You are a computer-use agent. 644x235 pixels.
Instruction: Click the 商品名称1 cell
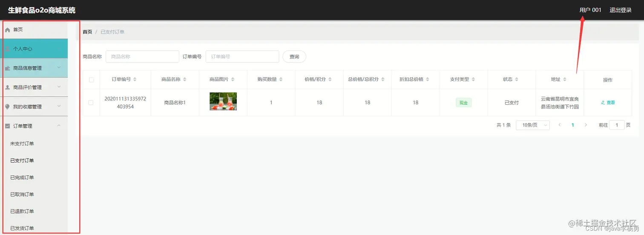[175, 103]
